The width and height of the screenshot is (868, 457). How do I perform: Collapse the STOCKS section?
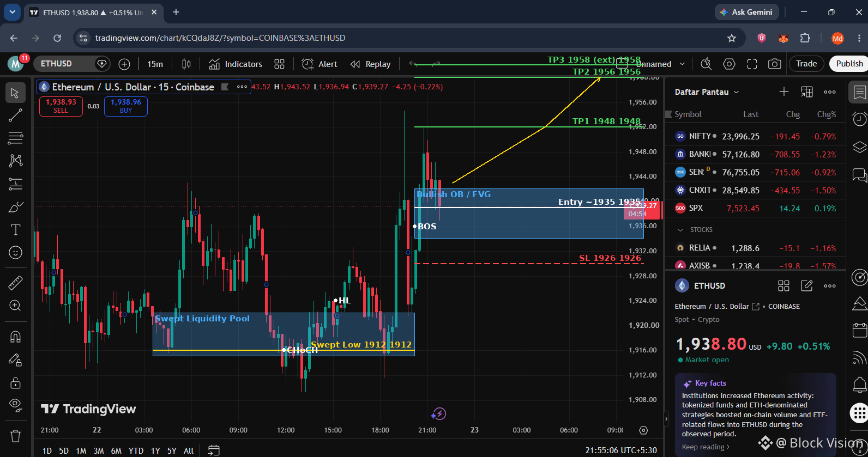[680, 230]
